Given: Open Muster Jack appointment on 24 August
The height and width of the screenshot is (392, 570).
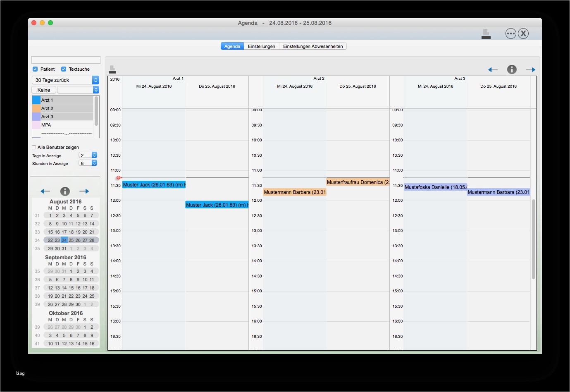Looking at the screenshot, I should click(154, 185).
